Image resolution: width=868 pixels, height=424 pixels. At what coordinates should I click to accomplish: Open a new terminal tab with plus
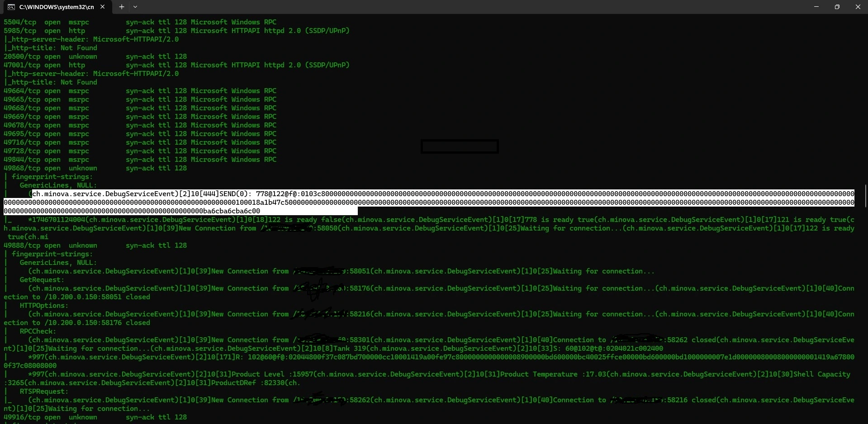[x=121, y=7]
